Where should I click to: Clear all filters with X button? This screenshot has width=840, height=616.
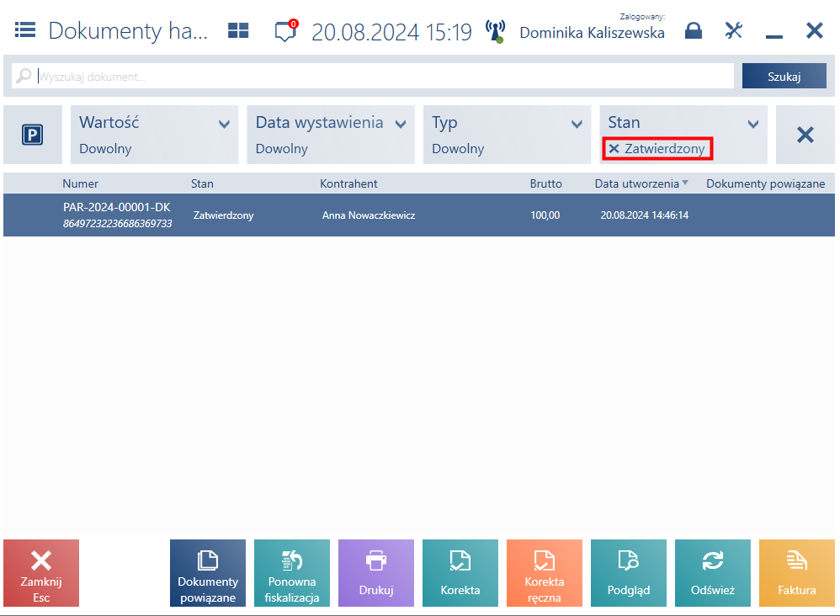pos(805,135)
